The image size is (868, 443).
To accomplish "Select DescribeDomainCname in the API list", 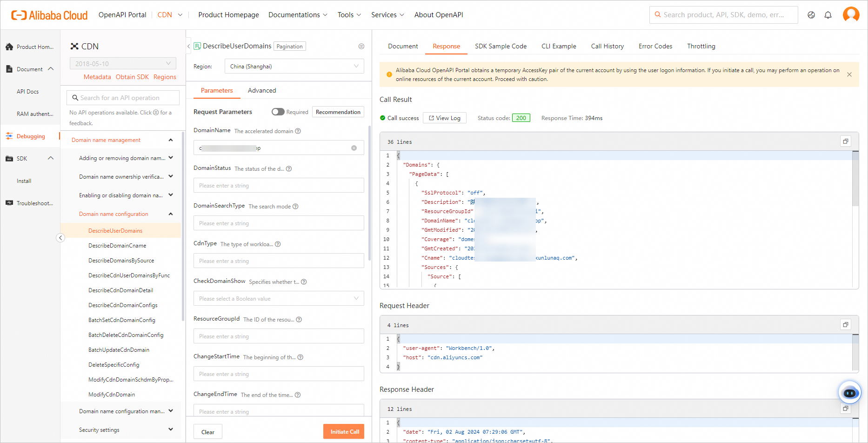I will (x=117, y=246).
